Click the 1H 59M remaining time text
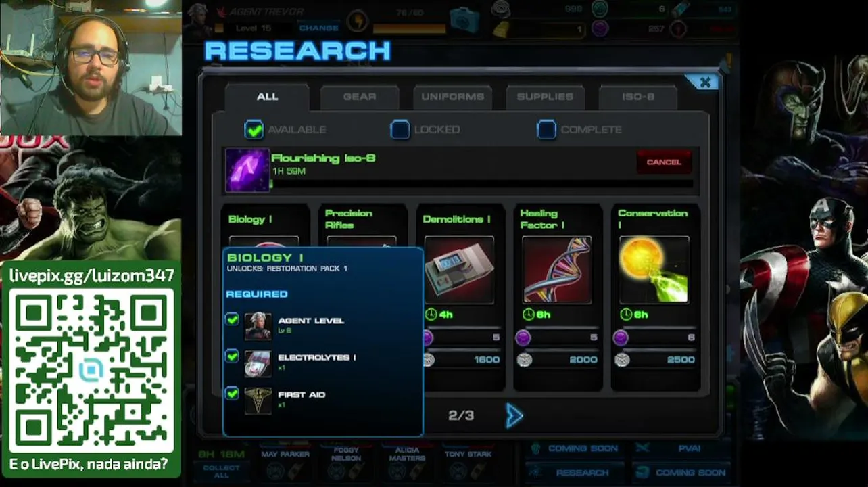The width and height of the screenshot is (868, 487). pyautogui.click(x=289, y=172)
